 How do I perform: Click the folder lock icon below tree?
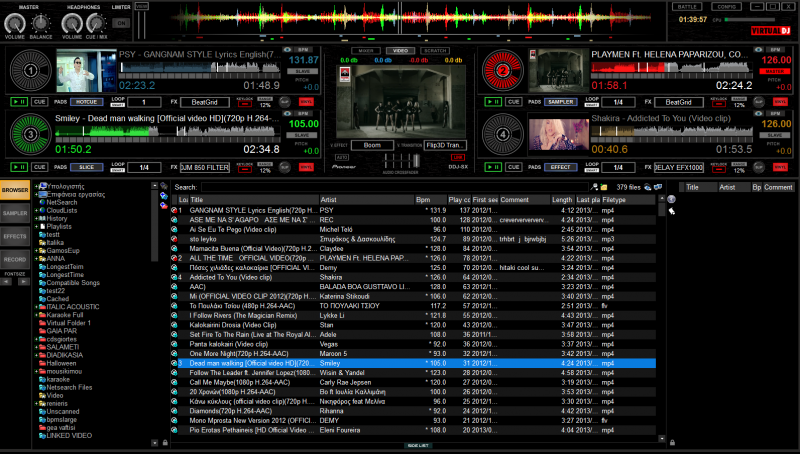(x=165, y=443)
